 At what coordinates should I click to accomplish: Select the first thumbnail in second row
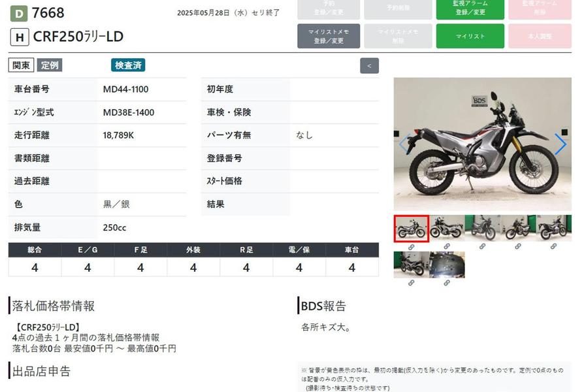click(411, 265)
